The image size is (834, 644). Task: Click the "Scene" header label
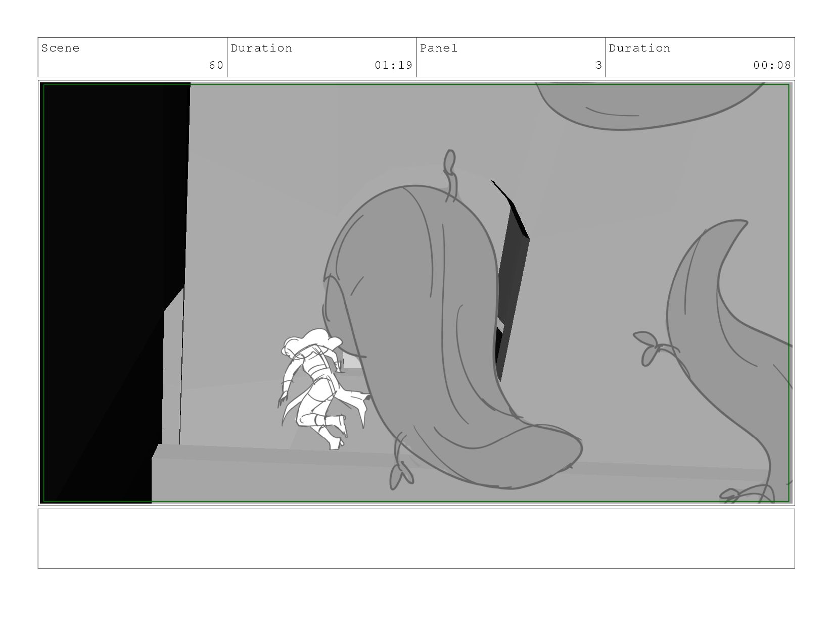pyautogui.click(x=60, y=48)
